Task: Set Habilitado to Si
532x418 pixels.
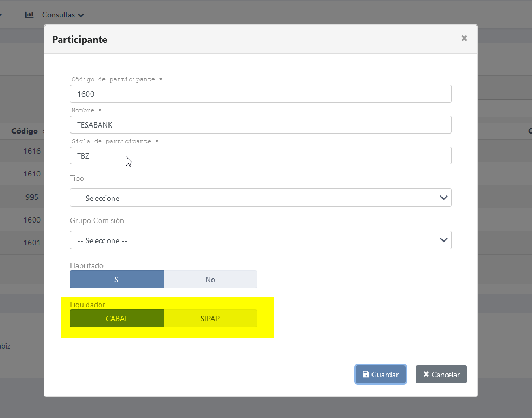Action: [117, 280]
